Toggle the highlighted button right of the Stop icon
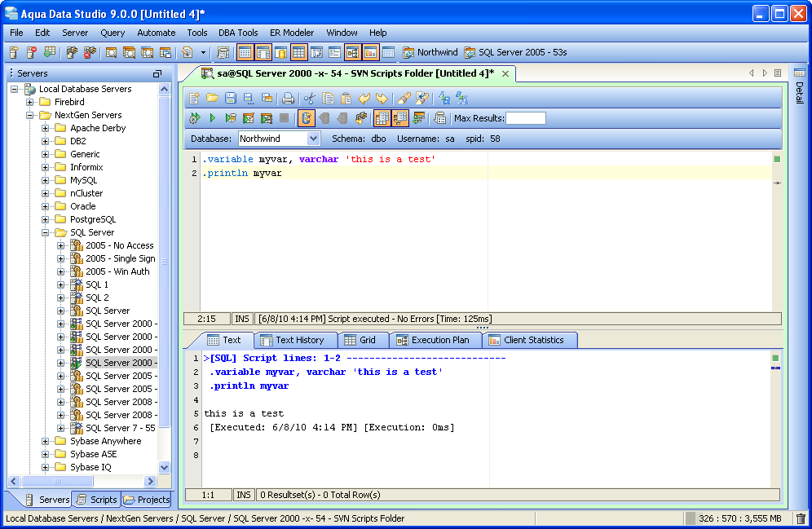The height and width of the screenshot is (529, 812). point(306,118)
